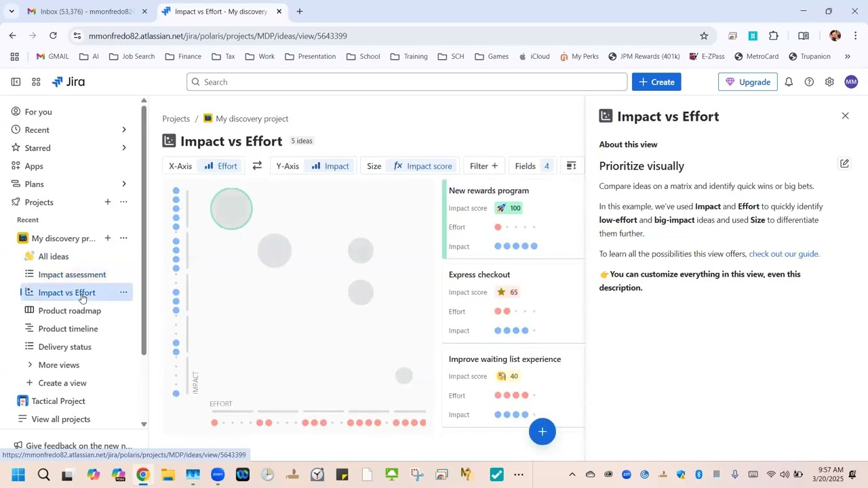Screen dimensions: 868x488
Task: Open Y-Axis Impact field dropdown
Action: click(330, 166)
